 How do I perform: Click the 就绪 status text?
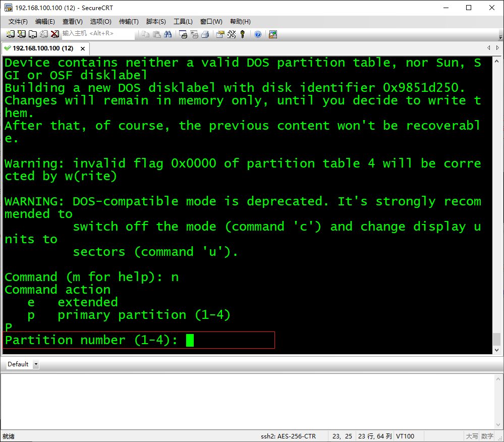click(9, 436)
